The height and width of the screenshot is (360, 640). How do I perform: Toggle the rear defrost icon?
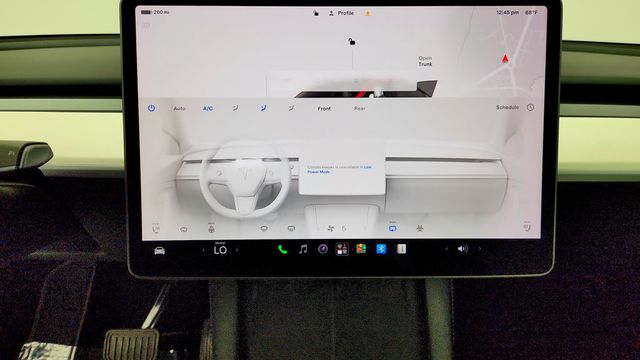tap(291, 229)
